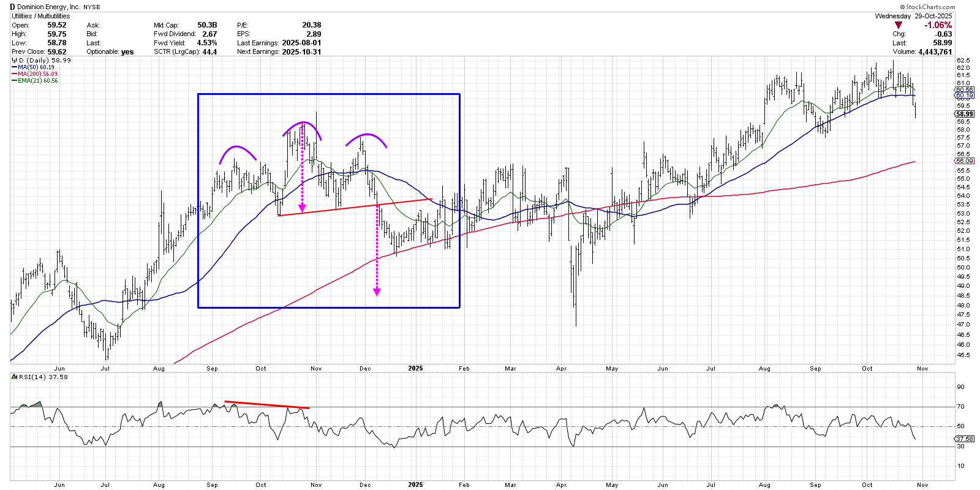980x490 pixels.
Task: Click the MA(200) 56.09 legend entry
Action: tap(37, 74)
